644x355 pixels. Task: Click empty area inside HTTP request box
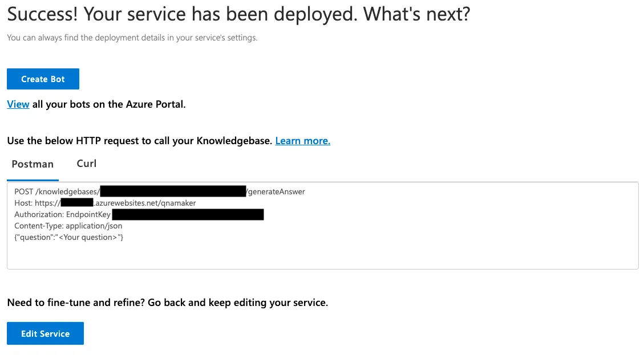point(370,250)
